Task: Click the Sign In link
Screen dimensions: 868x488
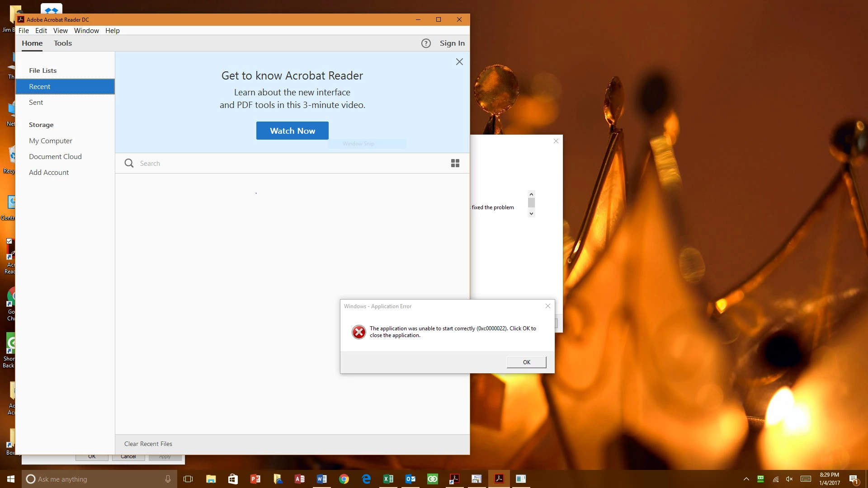Action: pos(452,43)
